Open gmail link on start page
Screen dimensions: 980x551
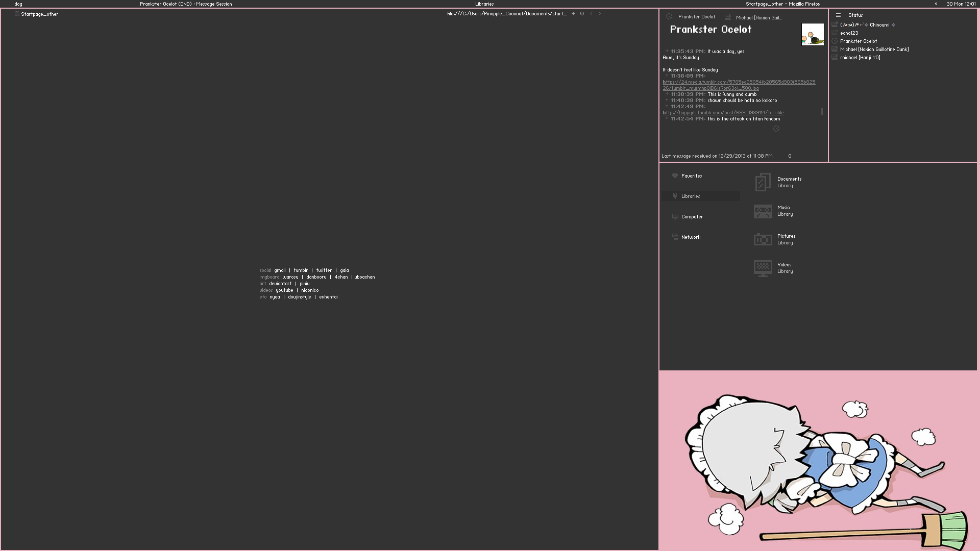click(x=280, y=270)
